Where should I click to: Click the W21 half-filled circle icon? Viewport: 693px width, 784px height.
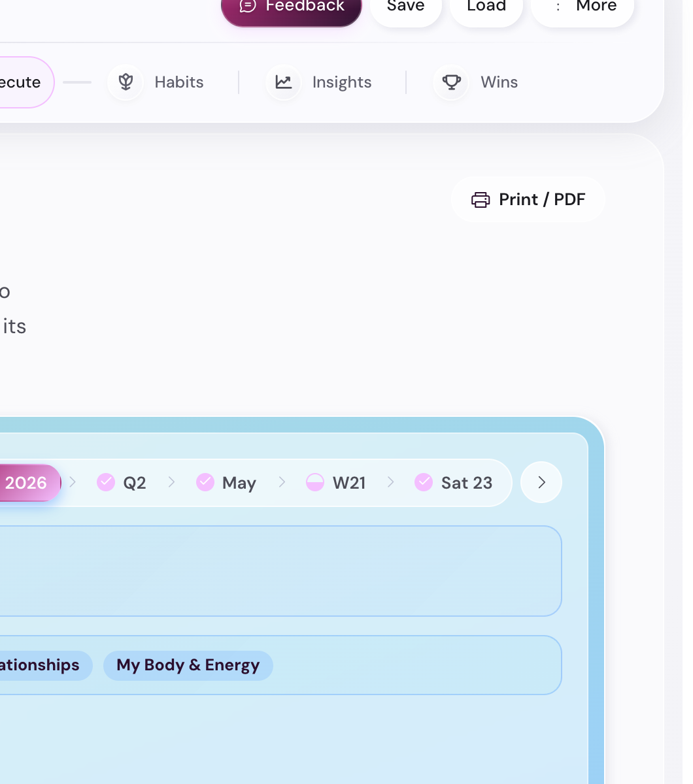pos(315,482)
